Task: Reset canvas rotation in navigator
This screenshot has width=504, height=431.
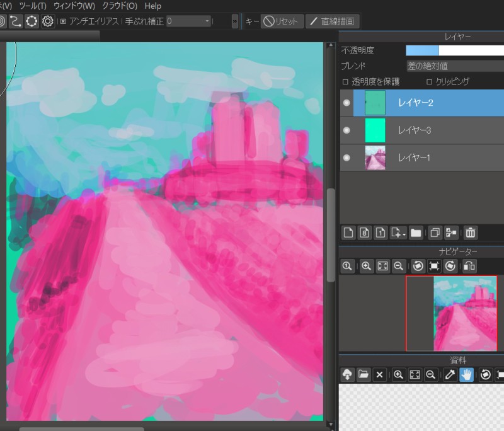Action: pyautogui.click(x=434, y=266)
